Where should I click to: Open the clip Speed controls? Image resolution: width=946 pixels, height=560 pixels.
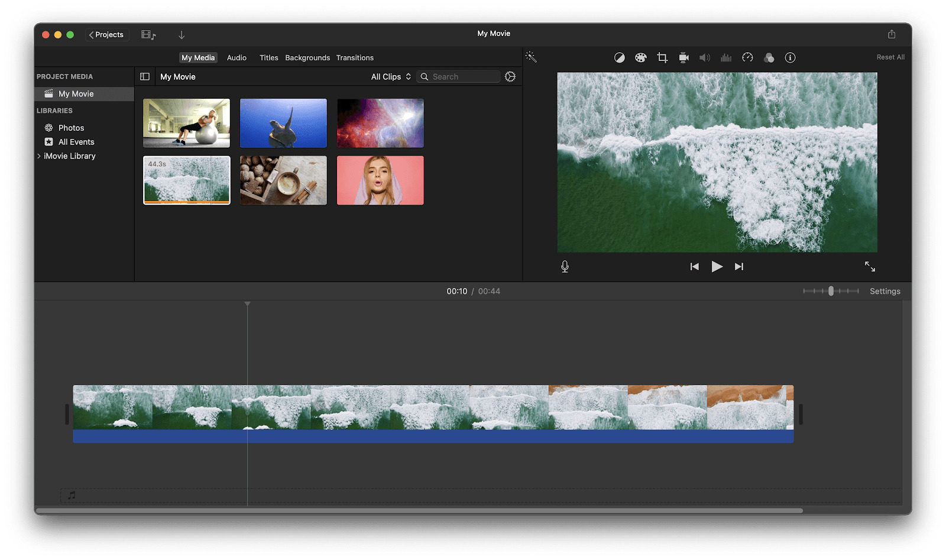tap(747, 57)
